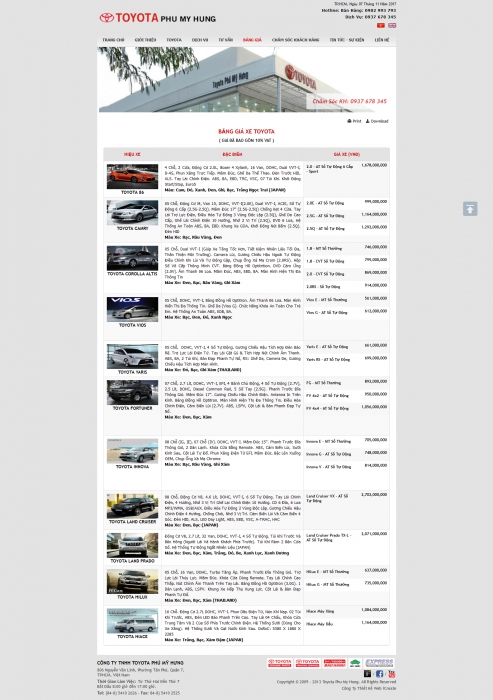This screenshot has width=493, height=700.
Task: Open the Tin Tức - Sự Kiện menu
Action: click(x=347, y=40)
